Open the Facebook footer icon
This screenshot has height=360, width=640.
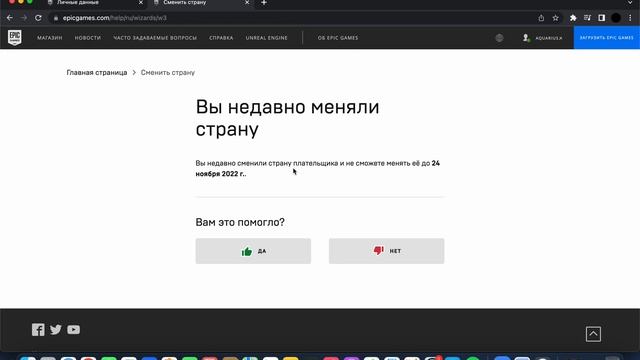pos(38,329)
